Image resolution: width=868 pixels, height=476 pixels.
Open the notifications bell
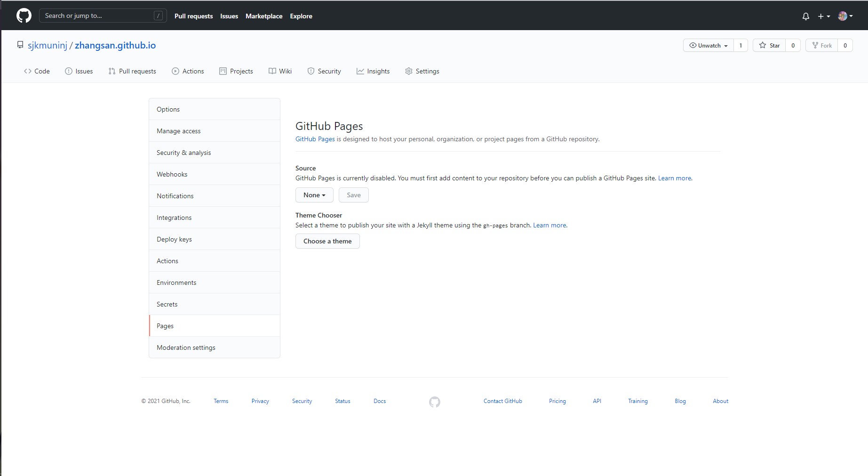click(x=806, y=16)
